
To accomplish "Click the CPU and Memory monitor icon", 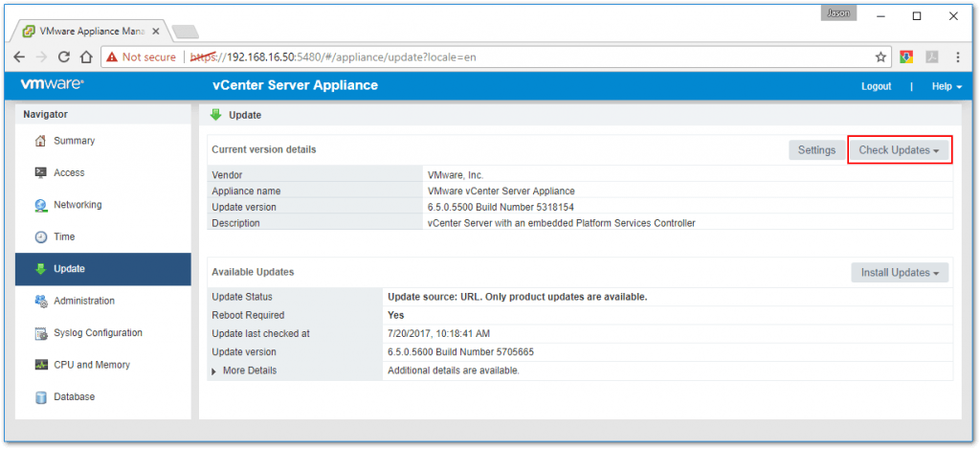I will 40,365.
